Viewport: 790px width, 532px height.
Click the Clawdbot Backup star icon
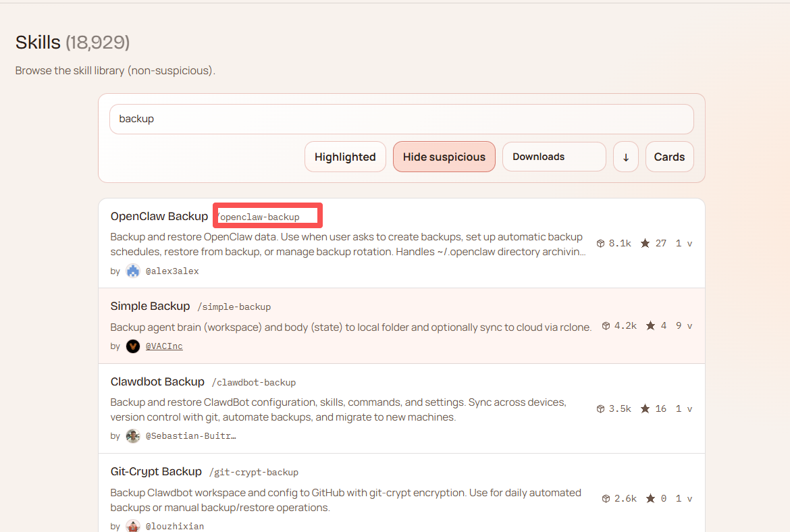click(645, 408)
